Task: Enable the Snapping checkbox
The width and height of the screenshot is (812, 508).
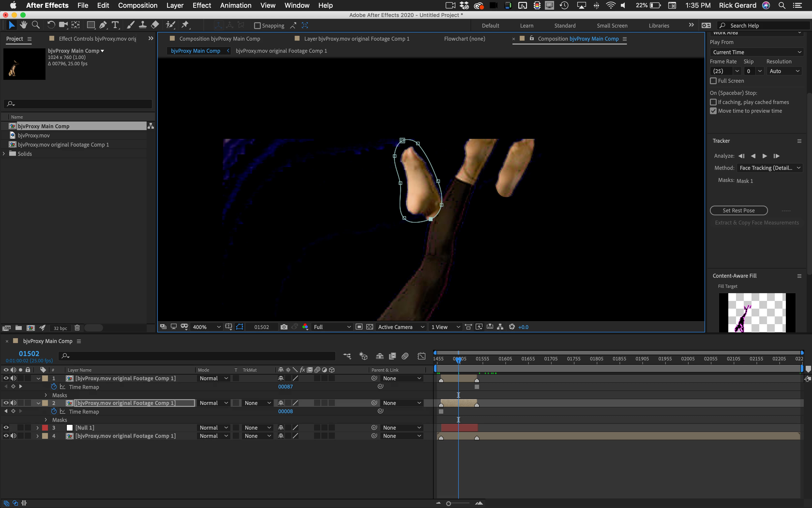Action: coord(257,26)
